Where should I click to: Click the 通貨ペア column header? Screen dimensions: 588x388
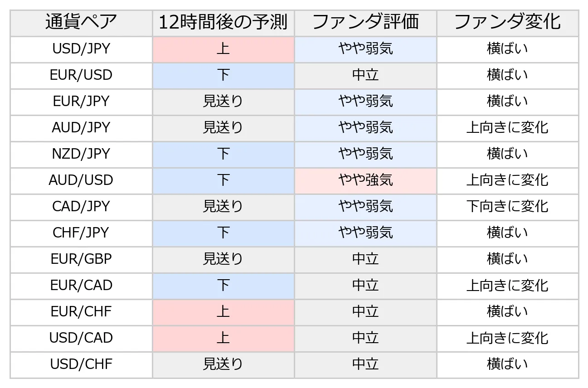click(x=81, y=23)
